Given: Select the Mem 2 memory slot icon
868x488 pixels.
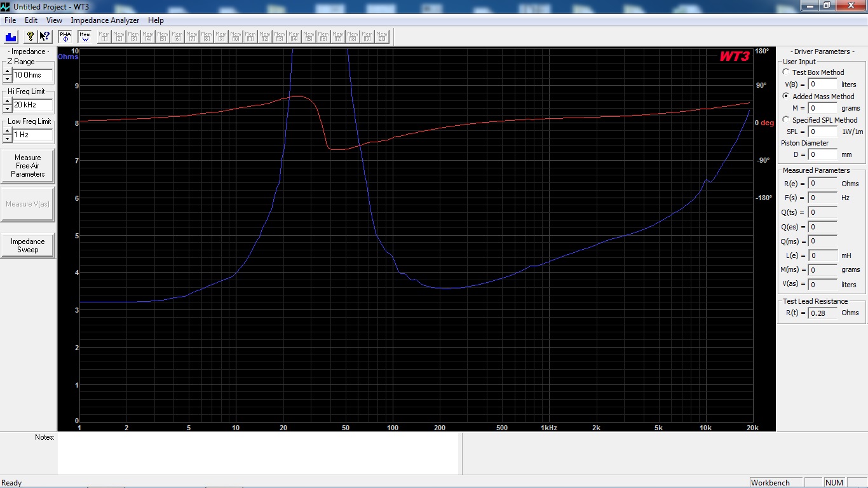Looking at the screenshot, I should click(x=119, y=37).
